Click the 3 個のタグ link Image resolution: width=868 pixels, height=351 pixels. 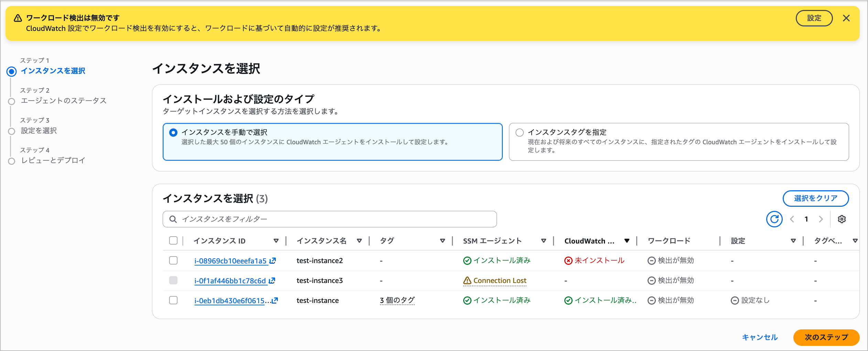pos(397,301)
